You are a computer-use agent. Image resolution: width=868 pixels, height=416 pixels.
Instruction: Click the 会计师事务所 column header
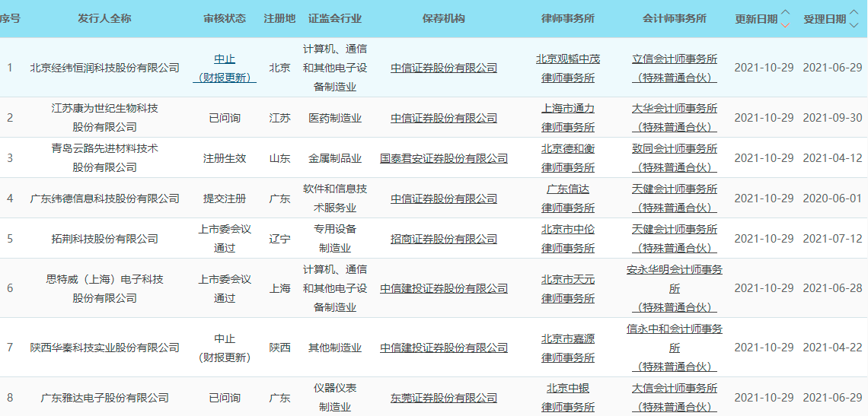pyautogui.click(x=675, y=18)
